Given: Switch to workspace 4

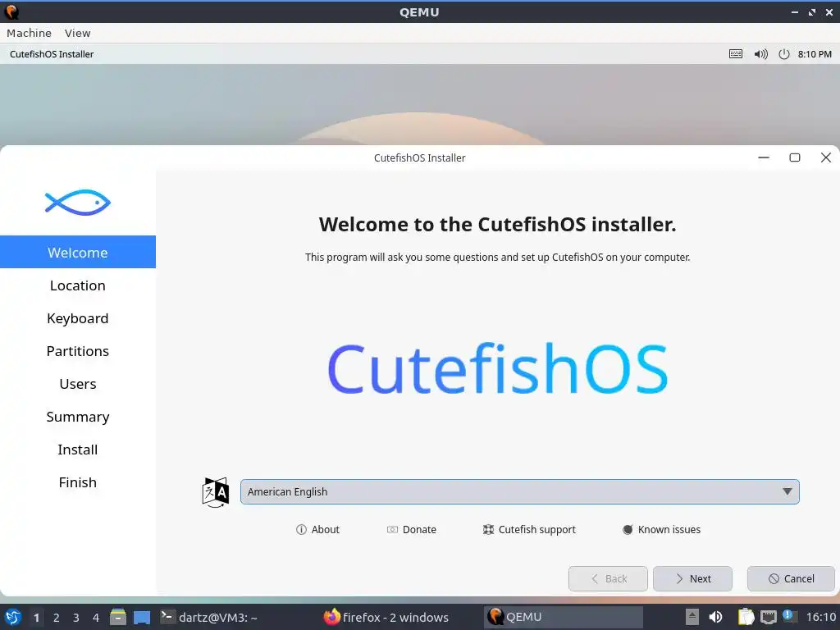Looking at the screenshot, I should tap(96, 618).
